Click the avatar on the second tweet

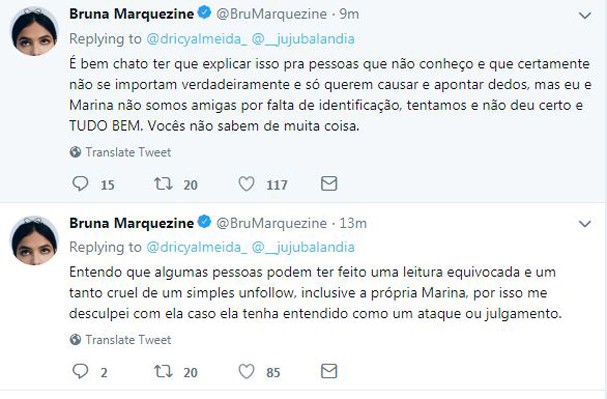(34, 240)
